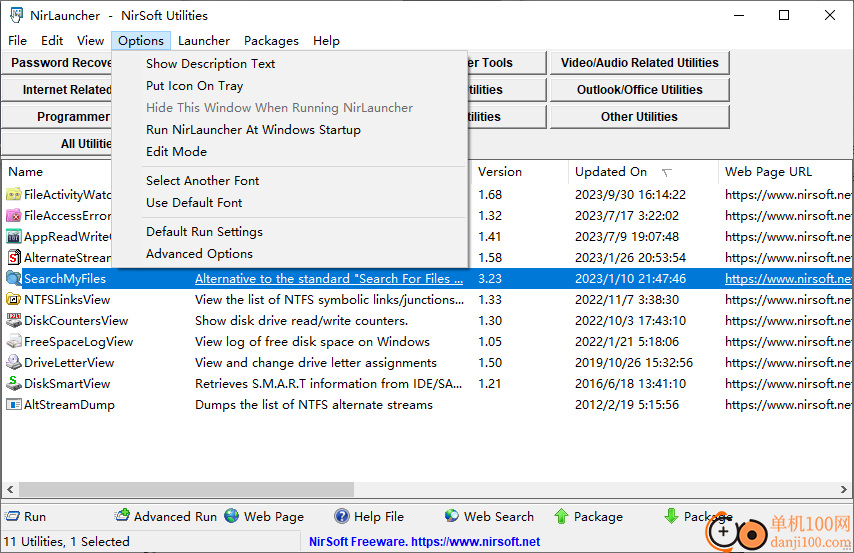Open the Launcher menu
854x553 pixels.
(204, 41)
